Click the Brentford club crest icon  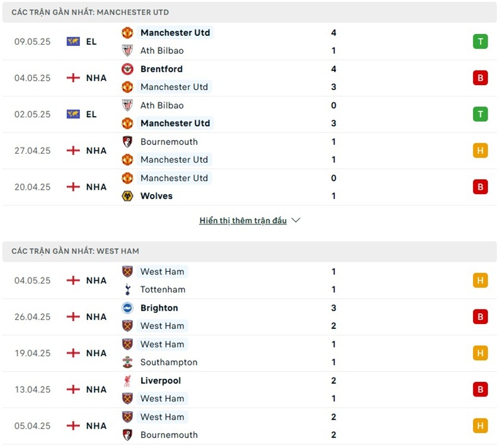[x=127, y=69]
